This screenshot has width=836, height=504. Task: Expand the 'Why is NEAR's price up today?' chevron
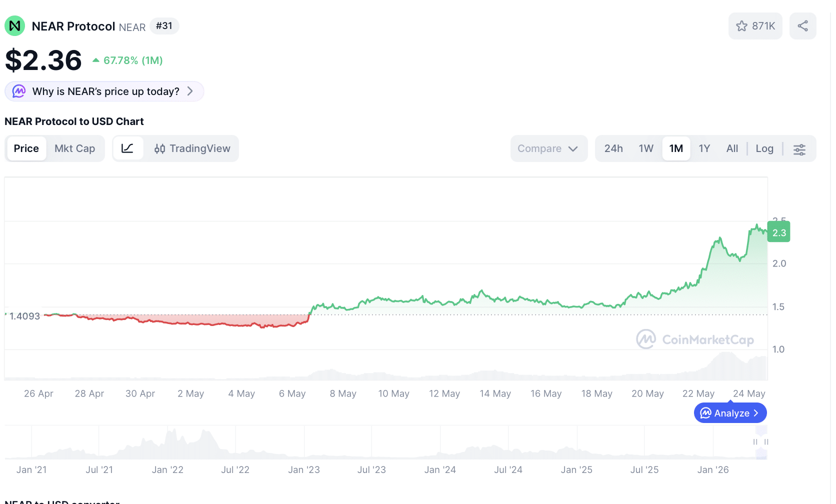tap(190, 91)
